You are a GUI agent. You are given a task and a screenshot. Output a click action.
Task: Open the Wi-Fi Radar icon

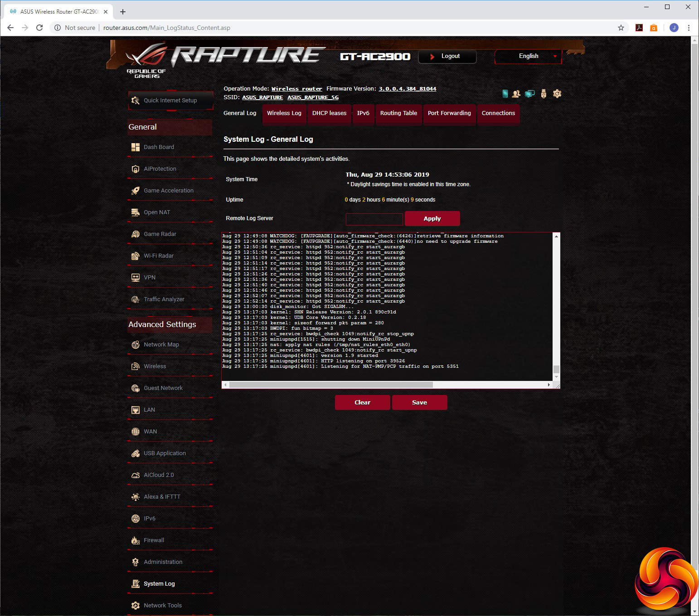click(x=135, y=256)
